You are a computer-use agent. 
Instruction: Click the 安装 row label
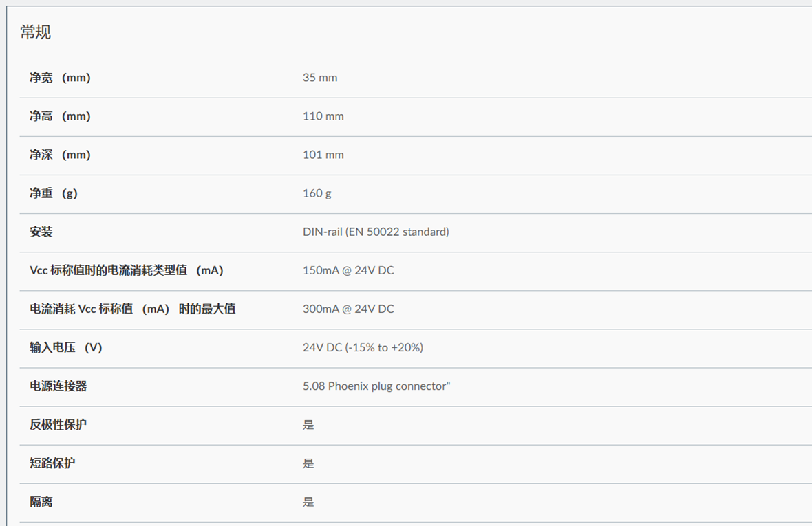coord(41,232)
